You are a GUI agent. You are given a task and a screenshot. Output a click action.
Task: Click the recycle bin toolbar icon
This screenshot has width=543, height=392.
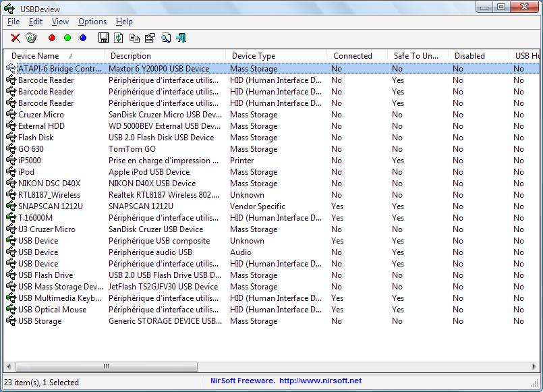[31, 38]
